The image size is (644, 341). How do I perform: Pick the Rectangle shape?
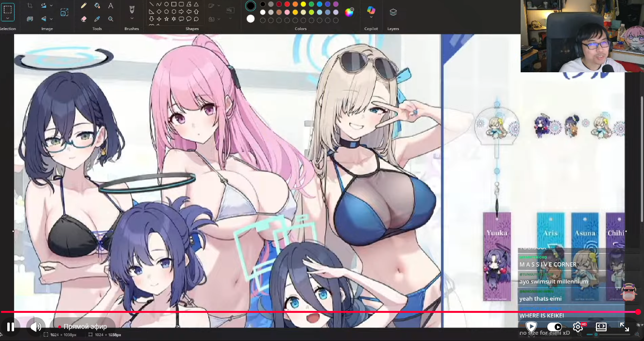coord(174,4)
